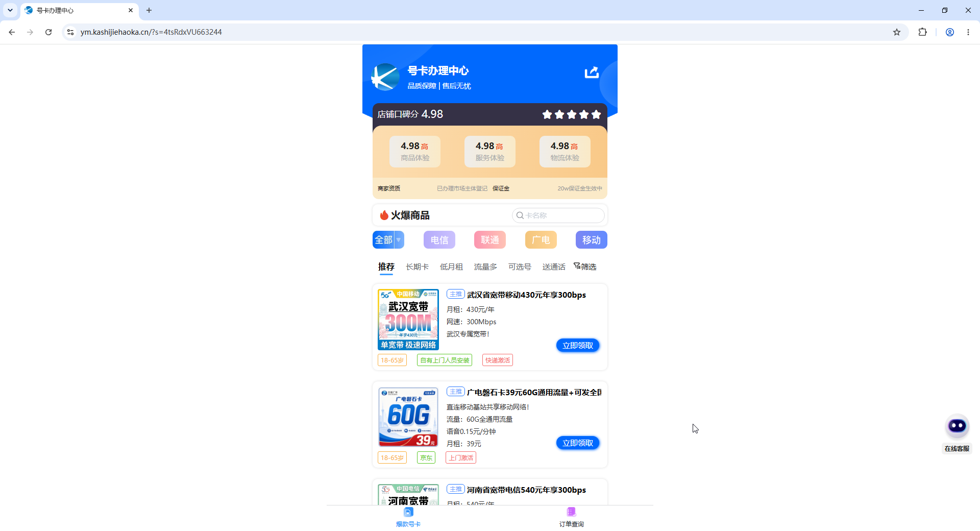Click the 主推 badge on 武汉省宽带 item

point(456,294)
